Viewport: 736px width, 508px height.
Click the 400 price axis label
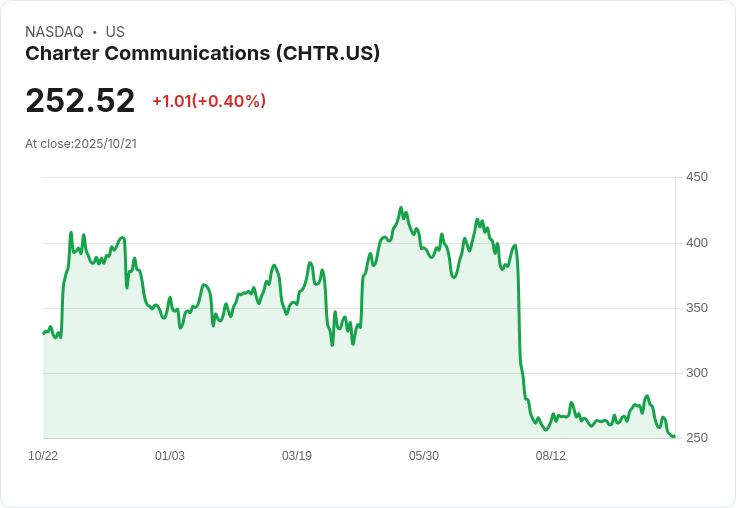[697, 243]
